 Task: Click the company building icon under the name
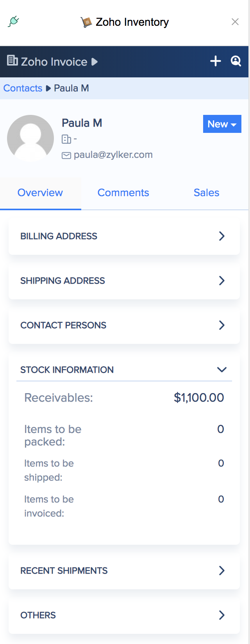pos(66,139)
